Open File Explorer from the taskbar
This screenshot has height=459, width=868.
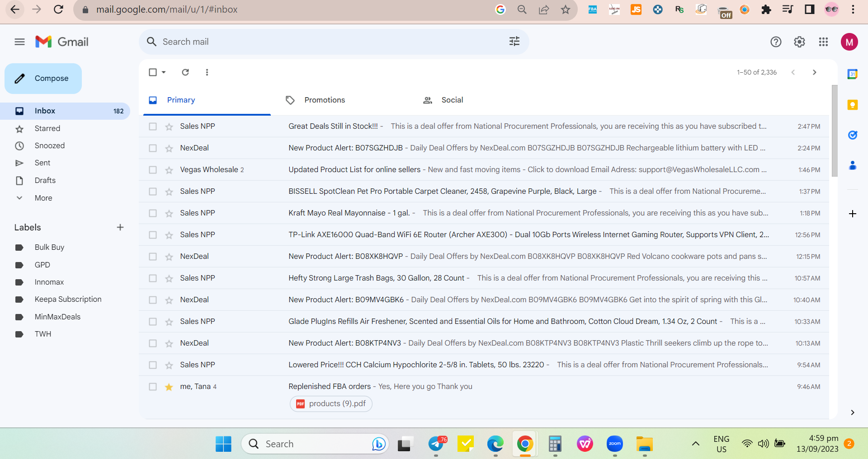click(x=645, y=444)
